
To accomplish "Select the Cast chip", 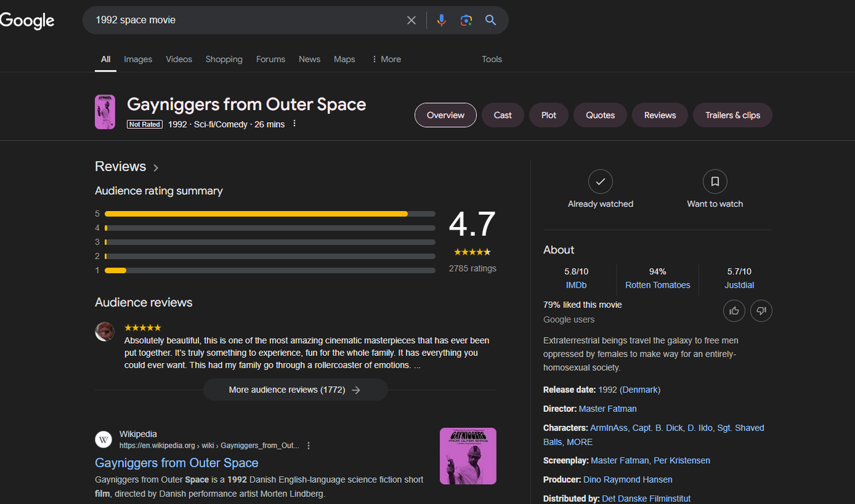I will (503, 115).
